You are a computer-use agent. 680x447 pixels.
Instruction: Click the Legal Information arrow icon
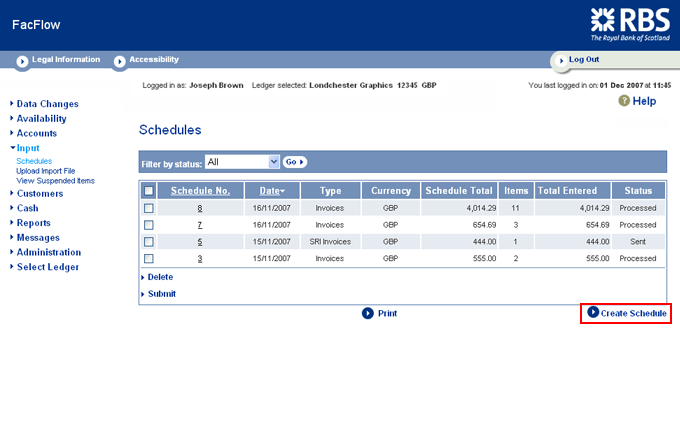tap(22, 61)
